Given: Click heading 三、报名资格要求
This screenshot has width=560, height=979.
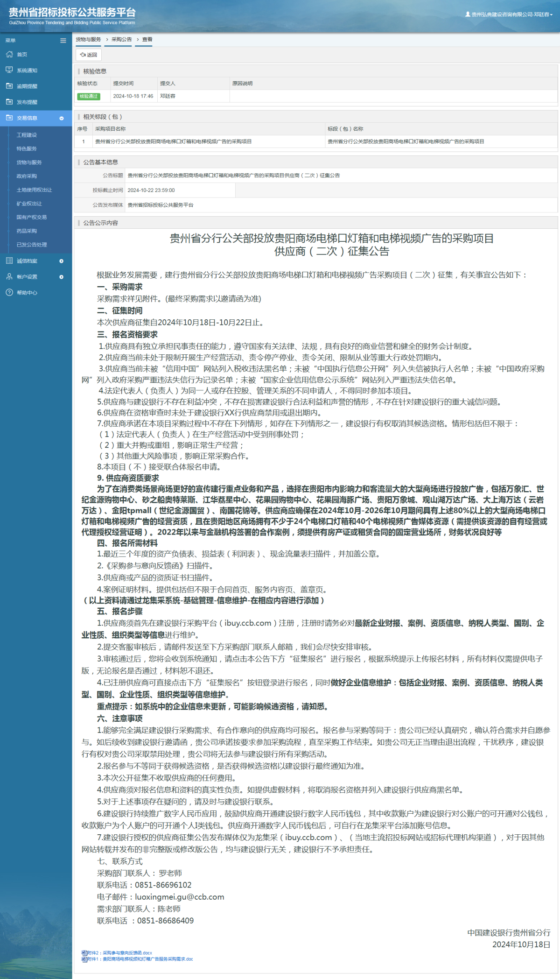Looking at the screenshot, I should pyautogui.click(x=127, y=335).
